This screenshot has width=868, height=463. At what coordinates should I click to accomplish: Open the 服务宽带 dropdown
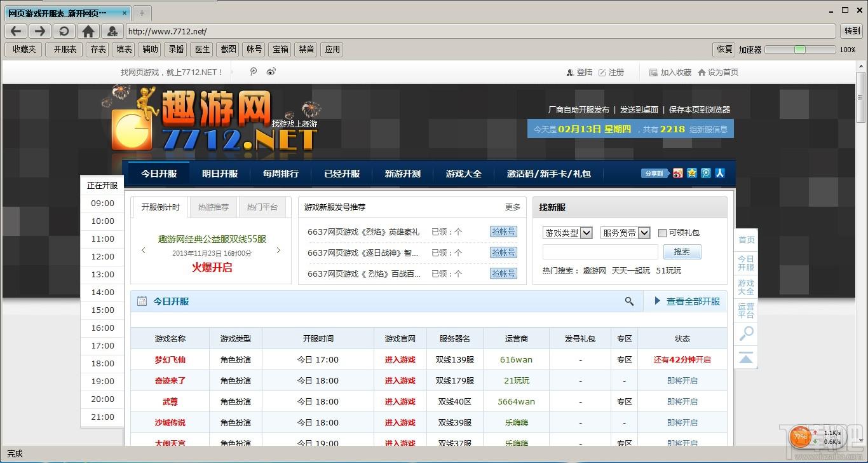[625, 233]
